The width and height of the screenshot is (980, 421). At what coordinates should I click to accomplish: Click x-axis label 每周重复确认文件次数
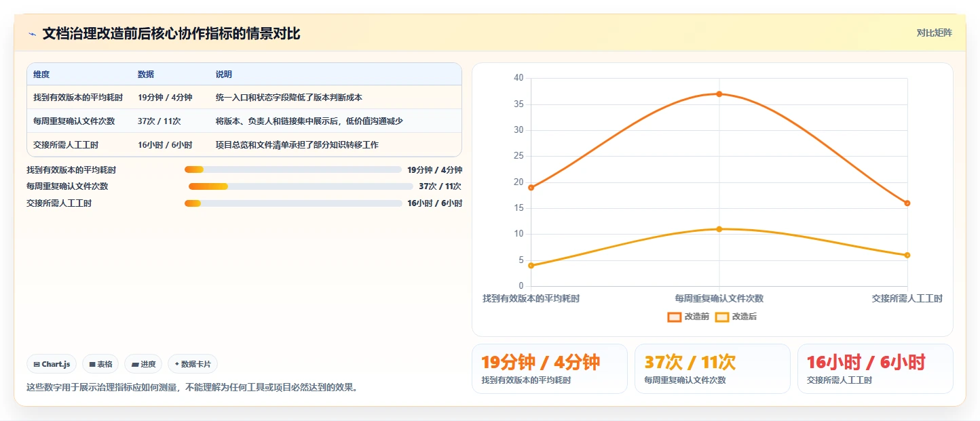tap(719, 298)
